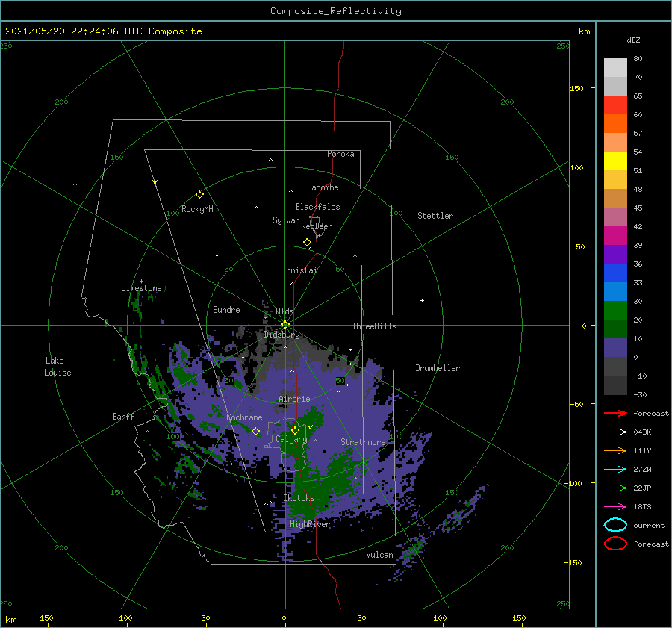Click the 80 value on dBZ scale

tap(638, 58)
